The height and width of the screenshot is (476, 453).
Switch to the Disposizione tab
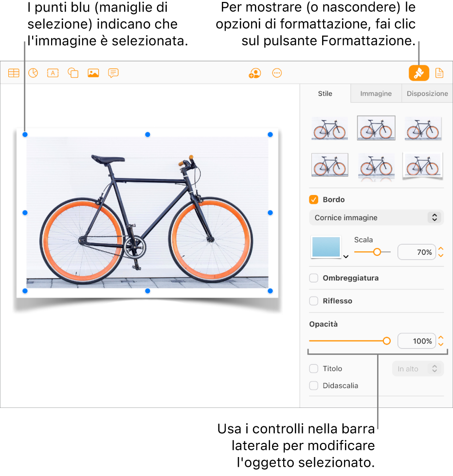click(427, 94)
